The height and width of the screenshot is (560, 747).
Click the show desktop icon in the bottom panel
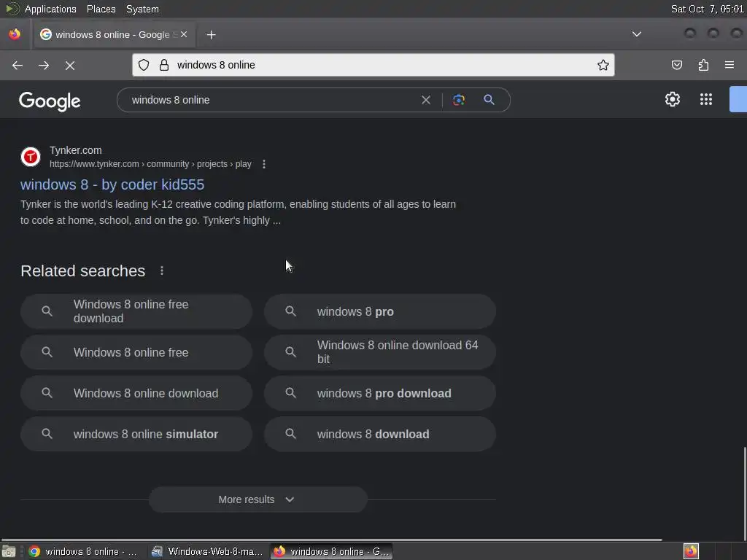[9, 552]
